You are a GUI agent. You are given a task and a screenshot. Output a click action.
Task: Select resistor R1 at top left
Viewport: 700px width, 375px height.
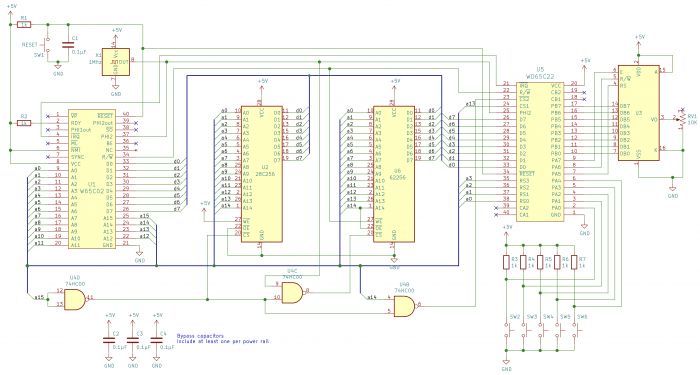tap(25, 25)
